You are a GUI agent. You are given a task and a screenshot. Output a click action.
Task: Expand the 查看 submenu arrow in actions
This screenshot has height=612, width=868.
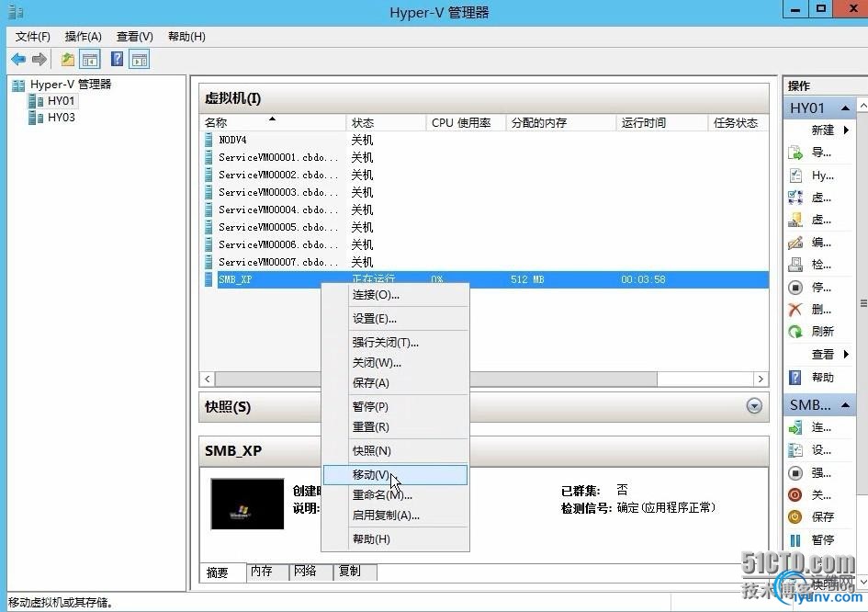point(846,354)
